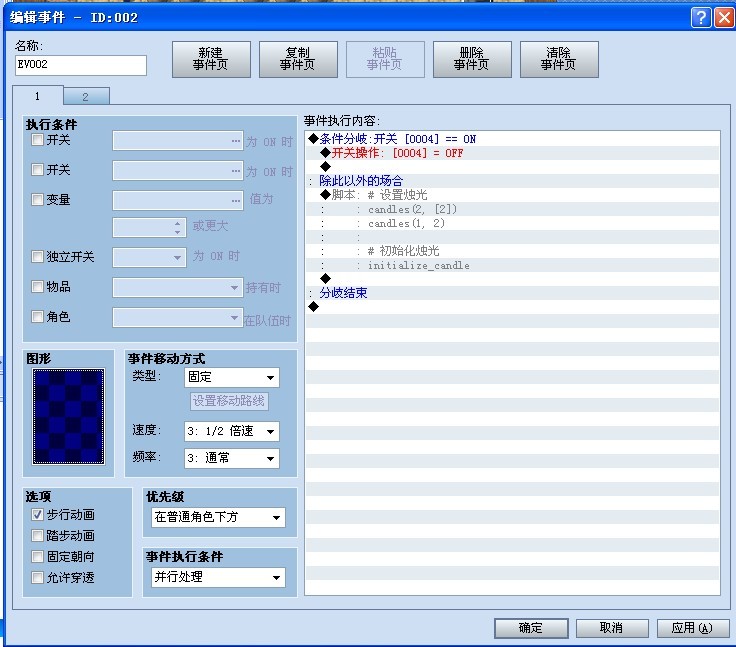Select the empty command line after 分歧结束
Image resolution: width=736 pixels, height=647 pixels.
513,307
